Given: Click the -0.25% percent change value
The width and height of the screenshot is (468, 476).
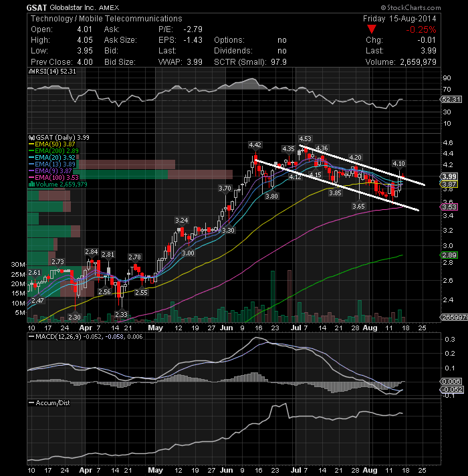Looking at the screenshot, I should pyautogui.click(x=421, y=29).
